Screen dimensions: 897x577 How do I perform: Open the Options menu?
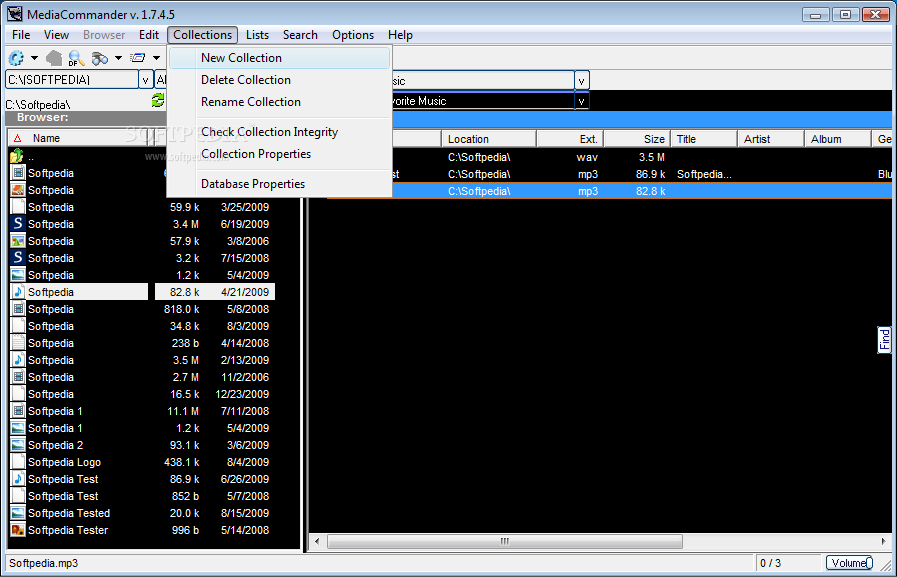(x=353, y=35)
